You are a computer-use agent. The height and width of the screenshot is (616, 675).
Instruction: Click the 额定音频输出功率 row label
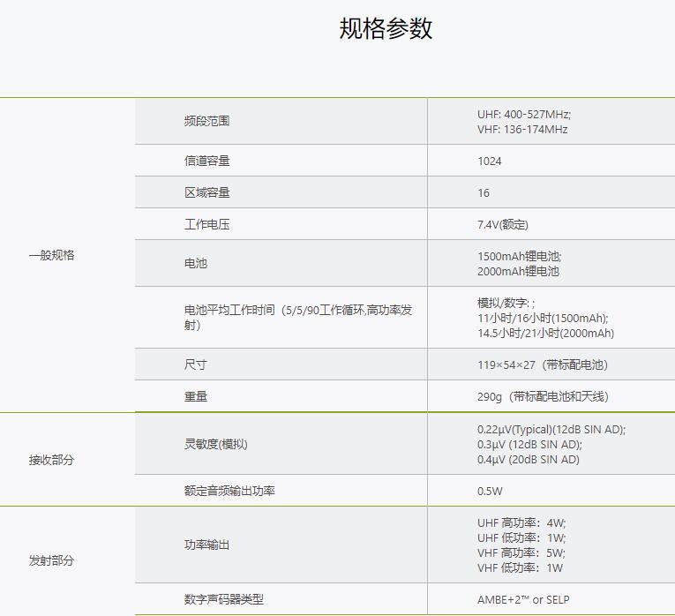coord(229,490)
